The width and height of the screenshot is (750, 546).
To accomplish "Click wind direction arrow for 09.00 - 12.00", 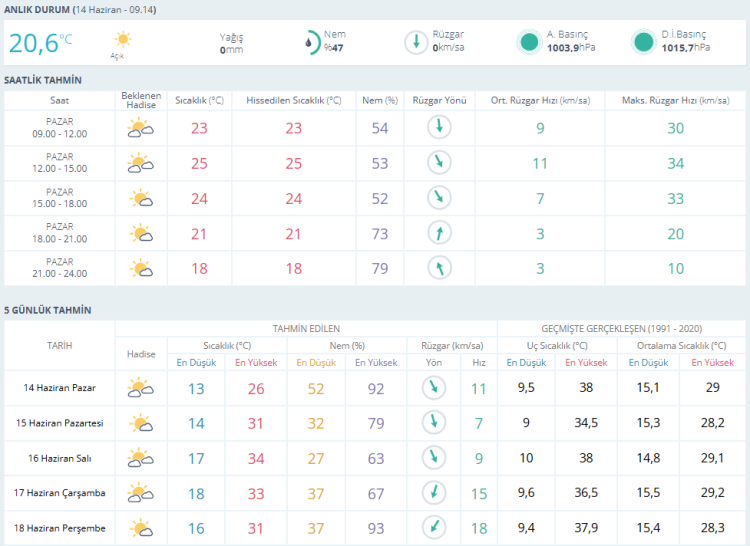I will (439, 127).
